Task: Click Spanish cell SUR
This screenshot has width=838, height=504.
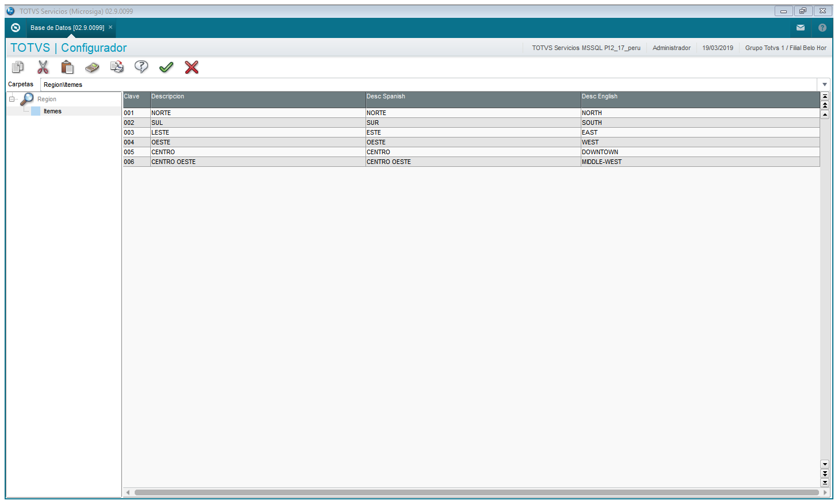Action: pos(473,123)
